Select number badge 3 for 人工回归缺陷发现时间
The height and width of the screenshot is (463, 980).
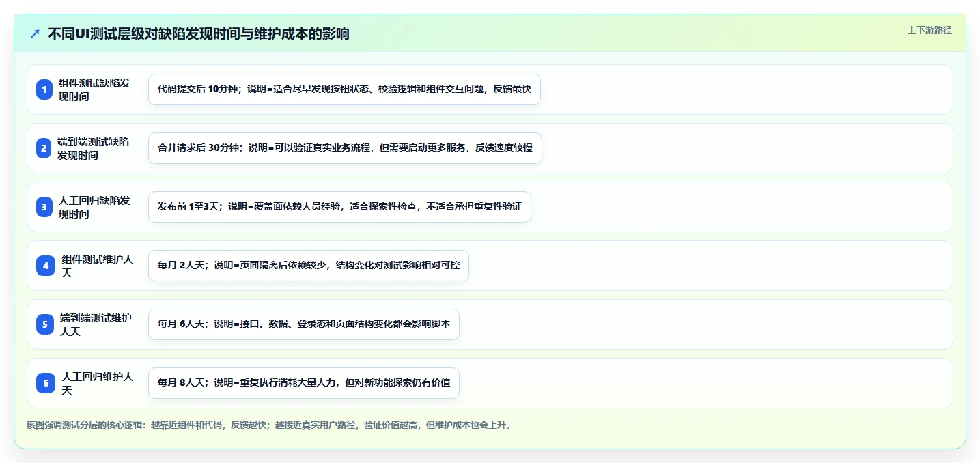(x=44, y=207)
